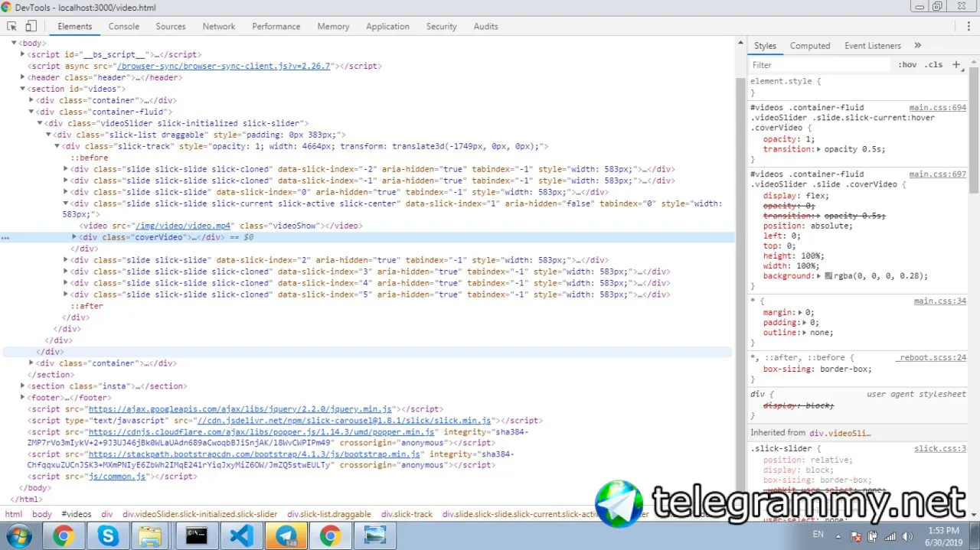Screen dimensions: 980x550
Task: Open color picker for rgba(0, 0, 0, 0.28) swatch
Action: pos(828,276)
